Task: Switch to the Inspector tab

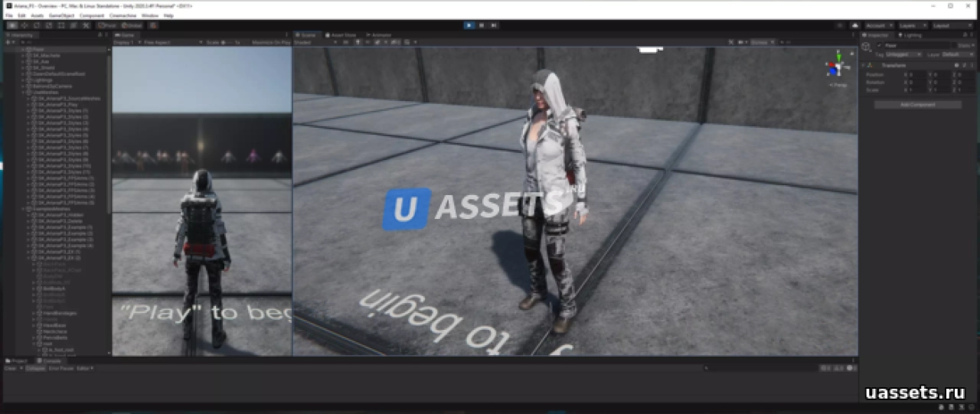Action: tap(877, 35)
